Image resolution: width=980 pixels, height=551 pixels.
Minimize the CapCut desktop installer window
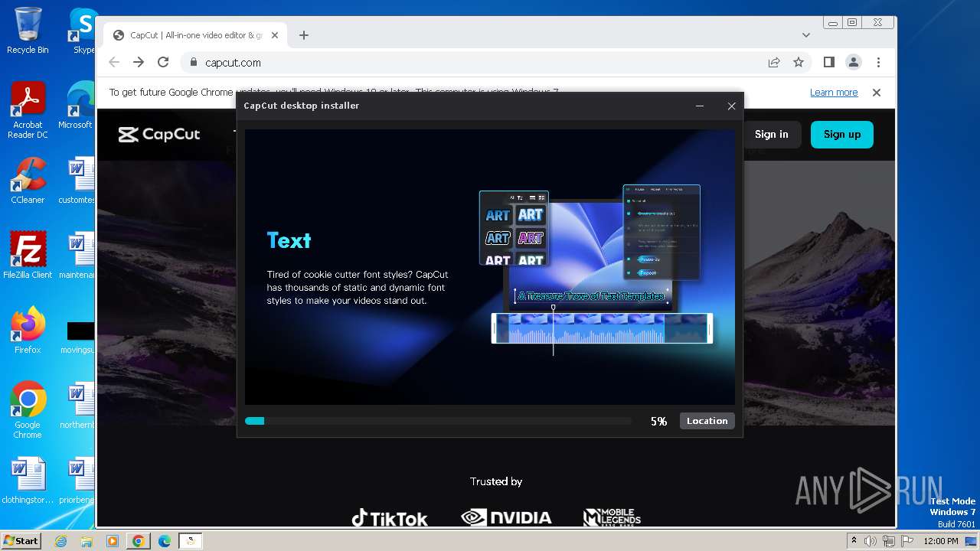pyautogui.click(x=700, y=106)
